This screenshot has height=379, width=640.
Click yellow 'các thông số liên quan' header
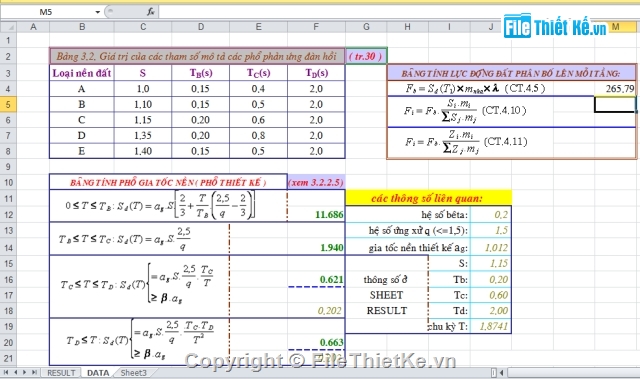coord(428,198)
